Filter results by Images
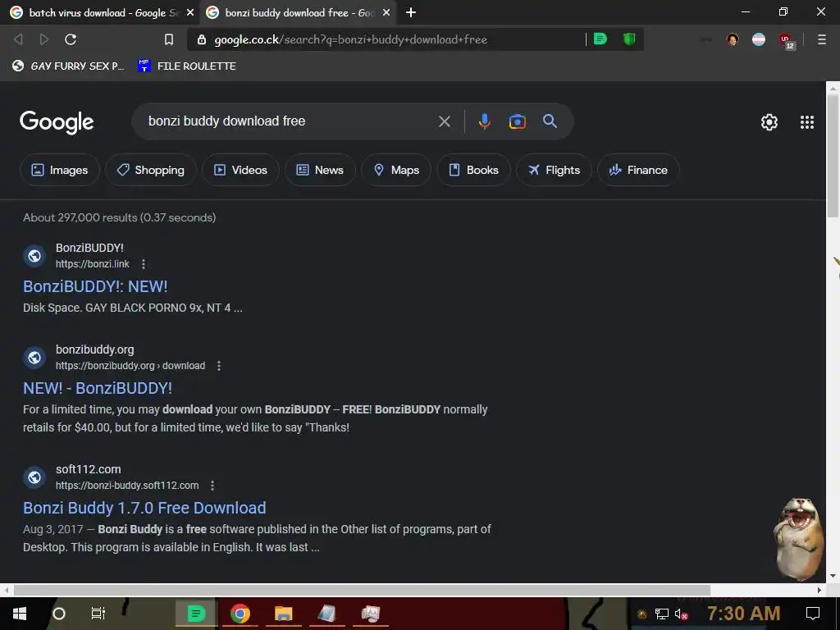 tap(59, 170)
